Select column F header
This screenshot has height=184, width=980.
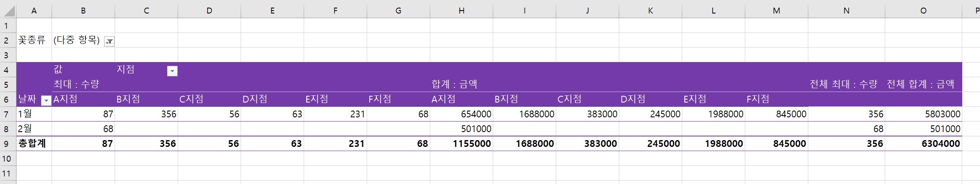pos(335,11)
